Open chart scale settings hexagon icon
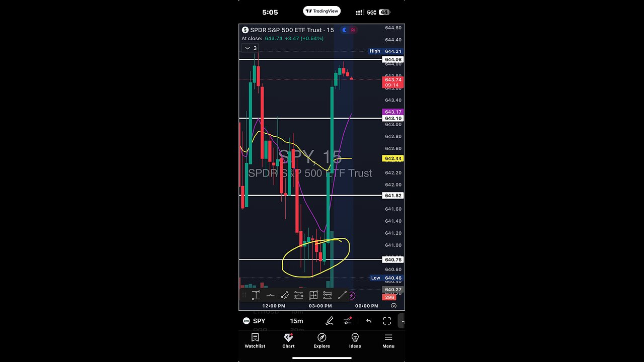The width and height of the screenshot is (644, 362). click(393, 306)
